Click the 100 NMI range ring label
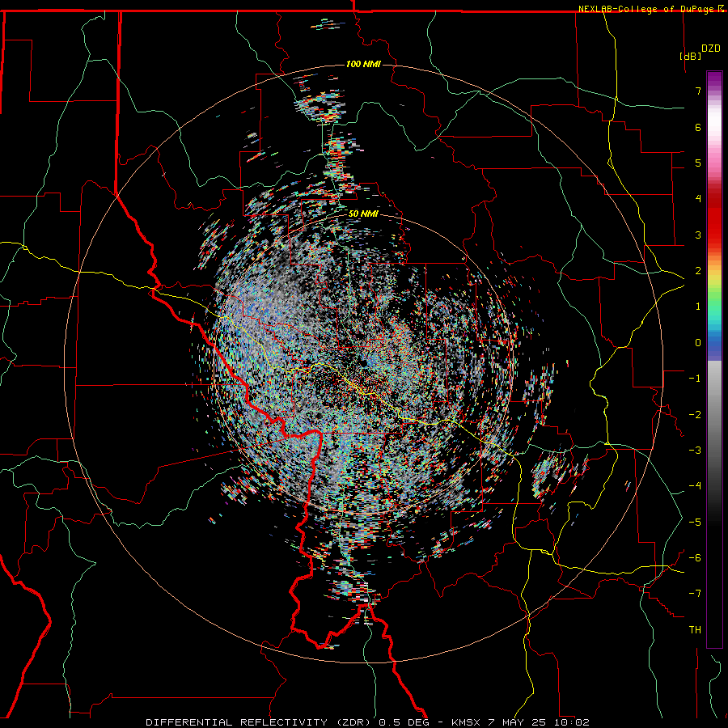Image resolution: width=728 pixels, height=728 pixels. click(x=363, y=64)
